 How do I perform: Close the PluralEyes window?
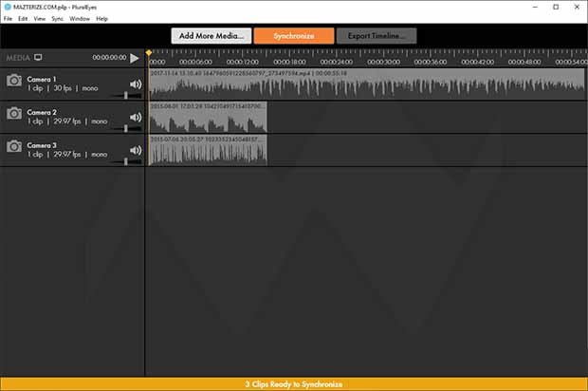tap(577, 7)
